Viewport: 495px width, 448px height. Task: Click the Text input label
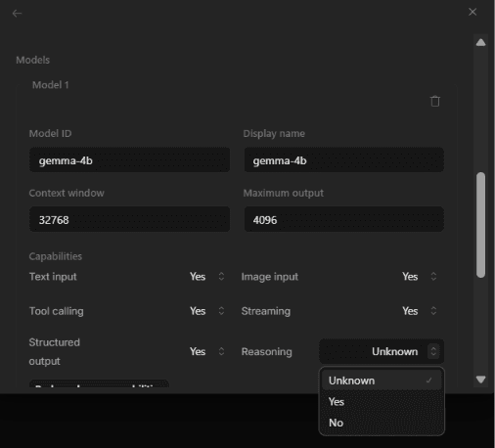point(53,277)
